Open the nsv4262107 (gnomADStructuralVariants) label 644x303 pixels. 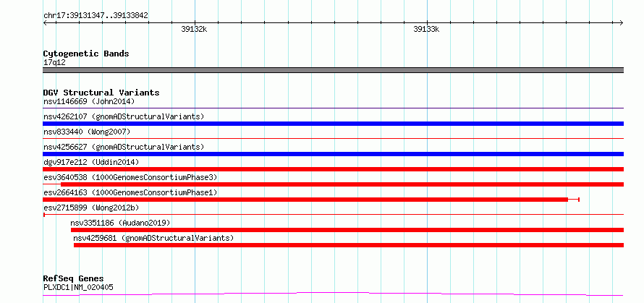(124, 116)
